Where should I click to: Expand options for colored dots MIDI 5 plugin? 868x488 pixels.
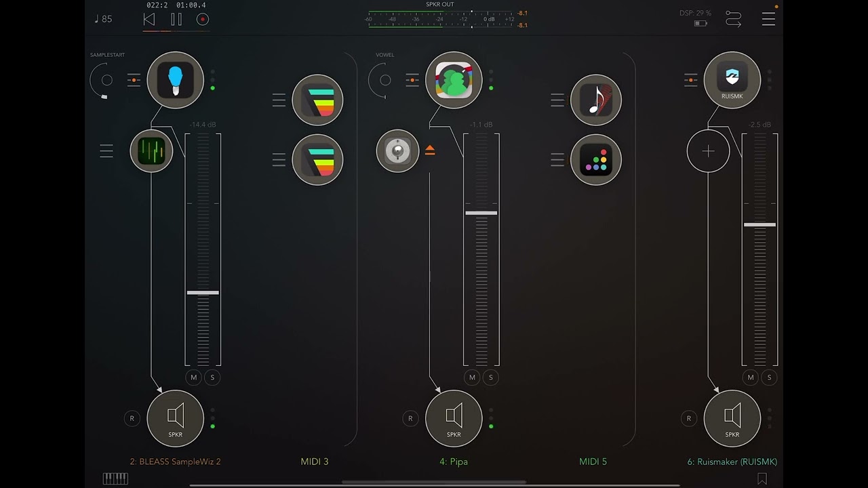[557, 159]
